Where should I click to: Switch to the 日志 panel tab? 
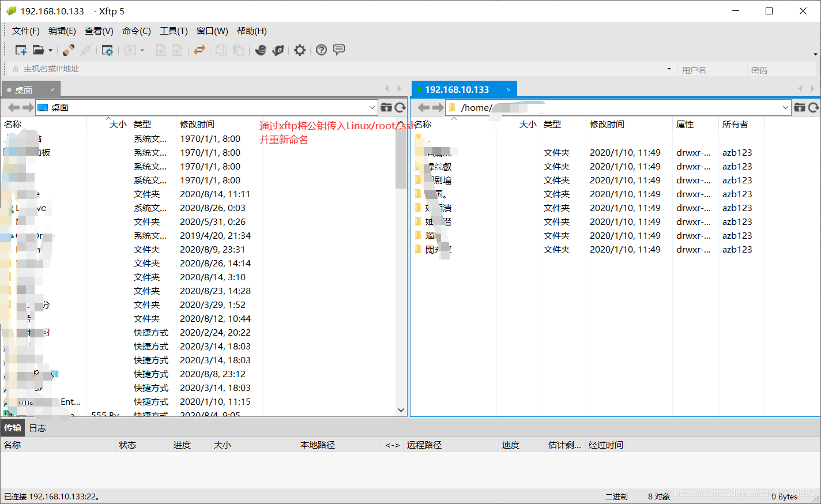[x=37, y=428]
